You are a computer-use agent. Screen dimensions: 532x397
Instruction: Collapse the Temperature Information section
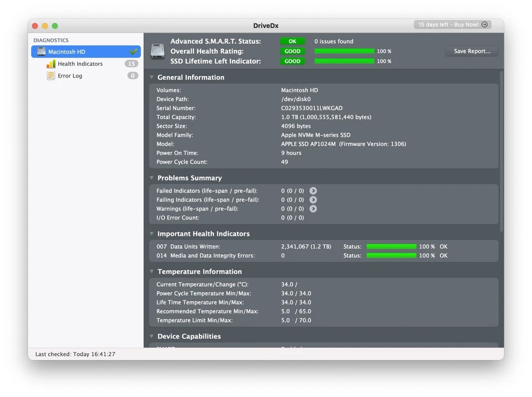coord(152,271)
